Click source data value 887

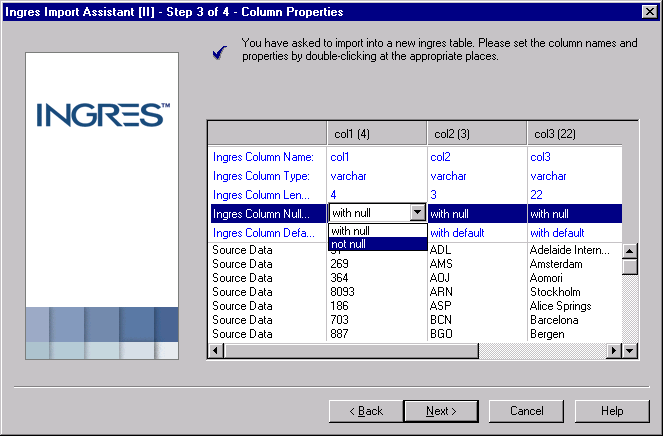(x=339, y=334)
